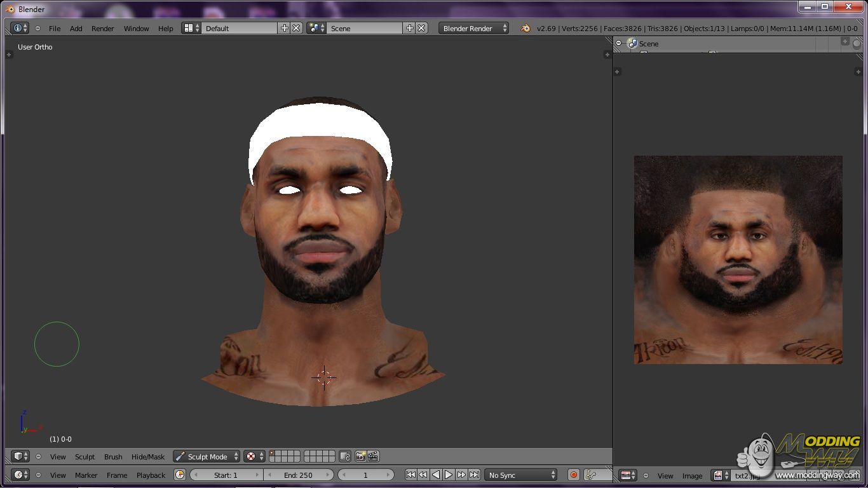Toggle the first visible layer button
The image size is (868, 488).
(273, 454)
